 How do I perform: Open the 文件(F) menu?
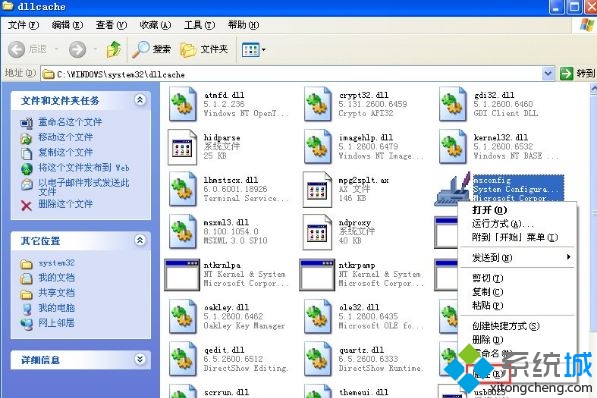[x=23, y=25]
